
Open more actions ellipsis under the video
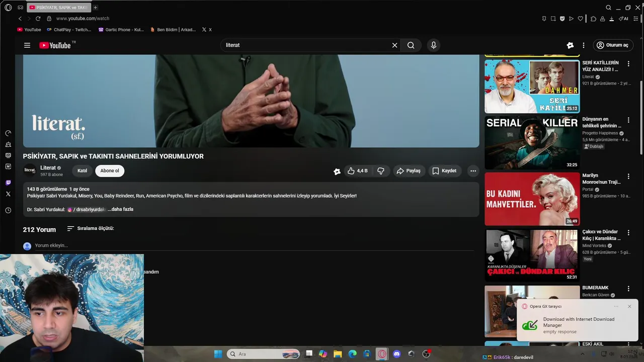tap(473, 171)
